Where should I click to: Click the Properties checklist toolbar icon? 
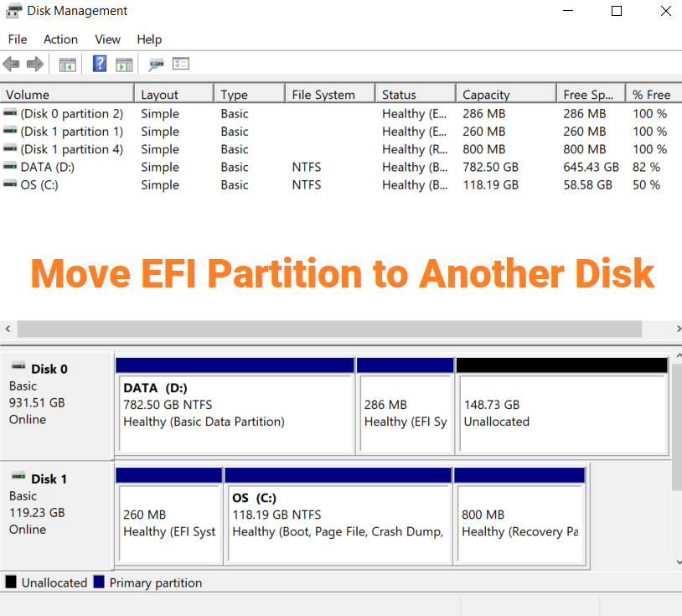[179, 64]
